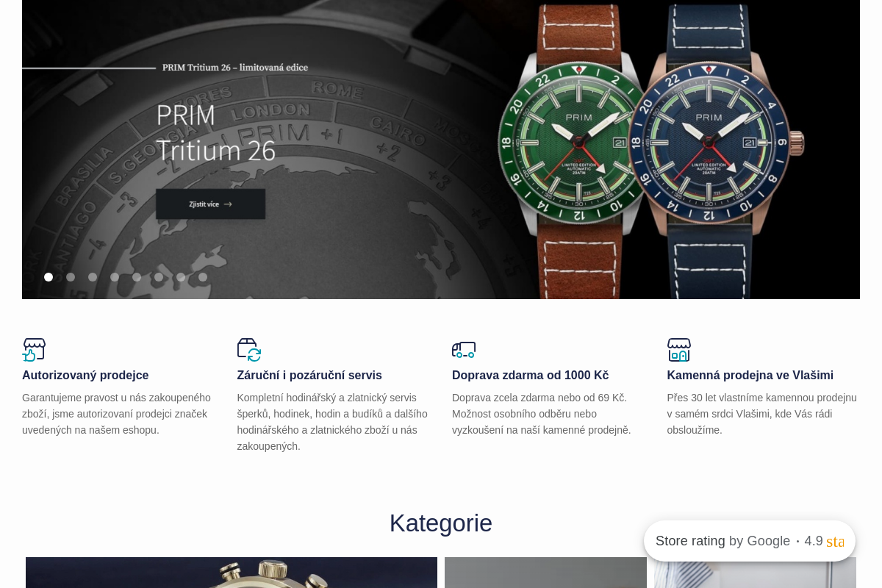Viewport: 882px width, 588px height.
Task: Click the Záruční i pozáruční servis heading
Action: coord(309,375)
